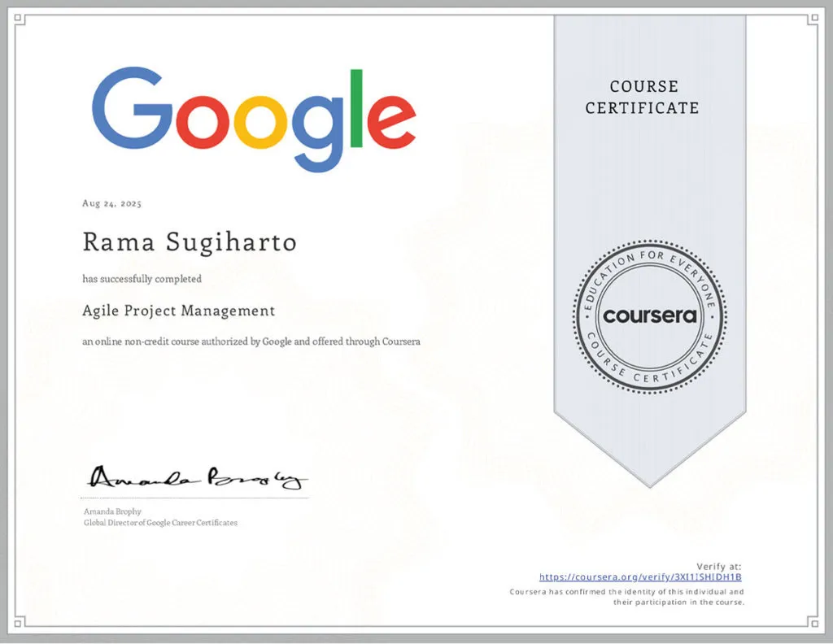833x644 pixels.
Task: Click the blue capital G in Google
Action: pos(129,112)
